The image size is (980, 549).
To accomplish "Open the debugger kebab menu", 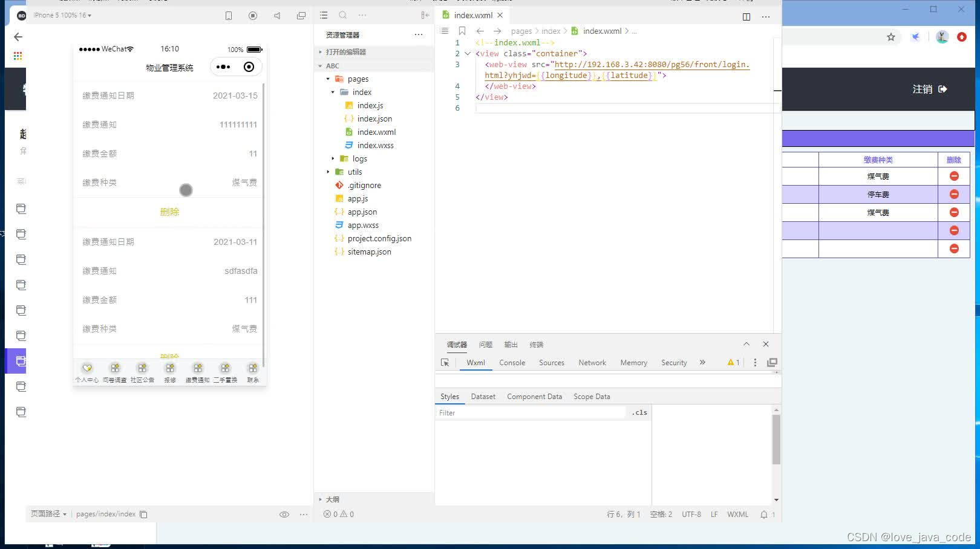I will [x=755, y=362].
